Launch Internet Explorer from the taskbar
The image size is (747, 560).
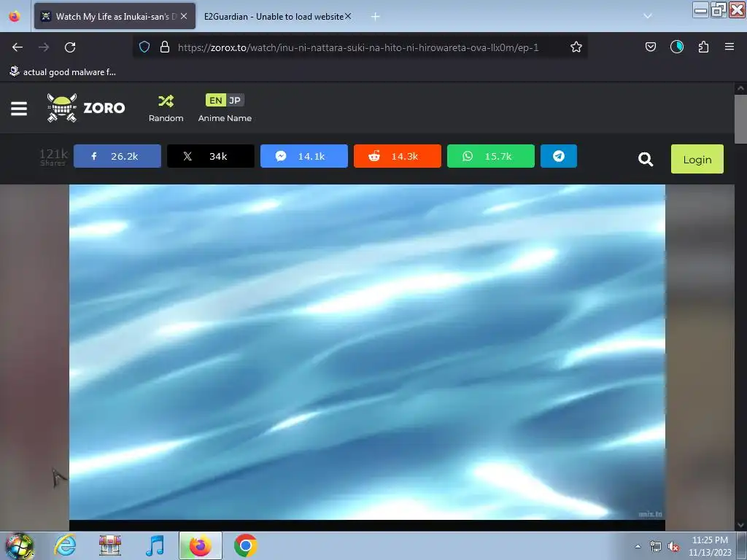coord(65,545)
